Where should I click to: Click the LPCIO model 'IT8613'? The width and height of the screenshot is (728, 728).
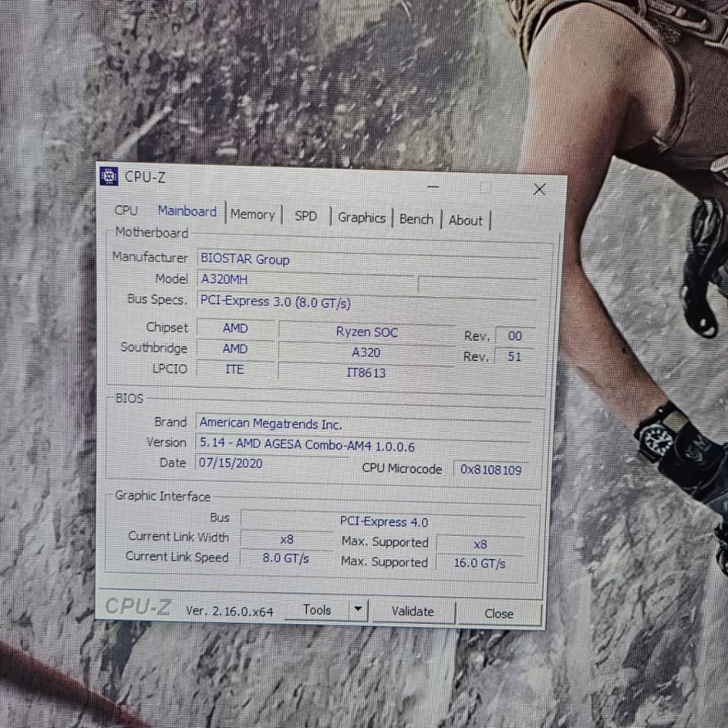click(366, 373)
